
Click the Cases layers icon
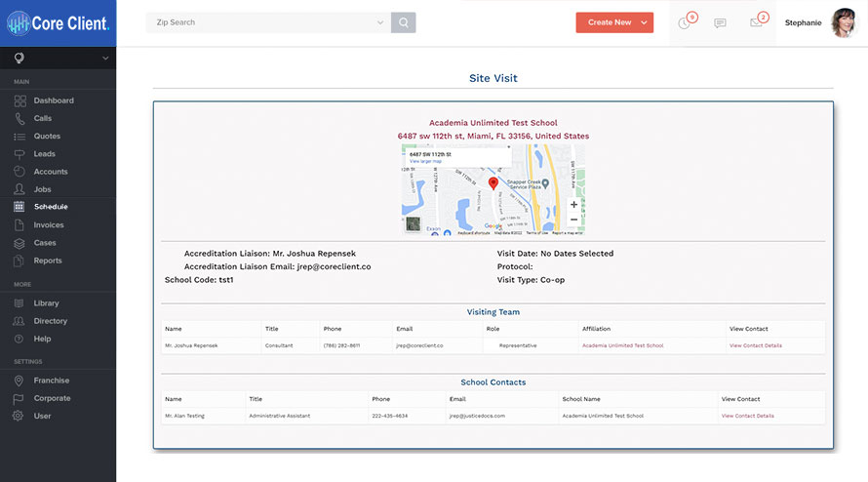[x=20, y=243]
